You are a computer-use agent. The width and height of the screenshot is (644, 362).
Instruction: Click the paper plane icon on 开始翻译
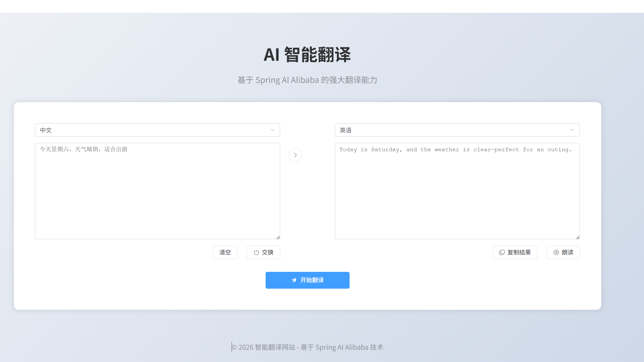(x=294, y=280)
